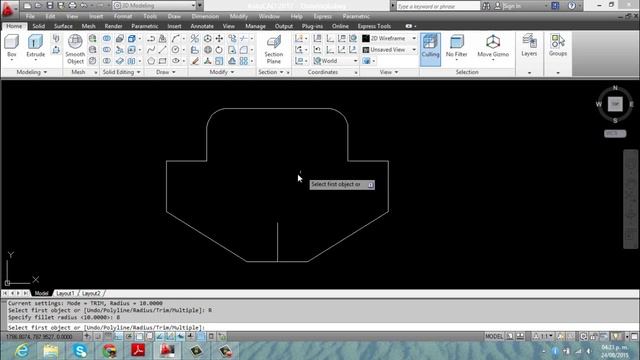Image resolution: width=640 pixels, height=360 pixels.
Task: Click the Move tool in Modify panel
Action: (x=219, y=38)
